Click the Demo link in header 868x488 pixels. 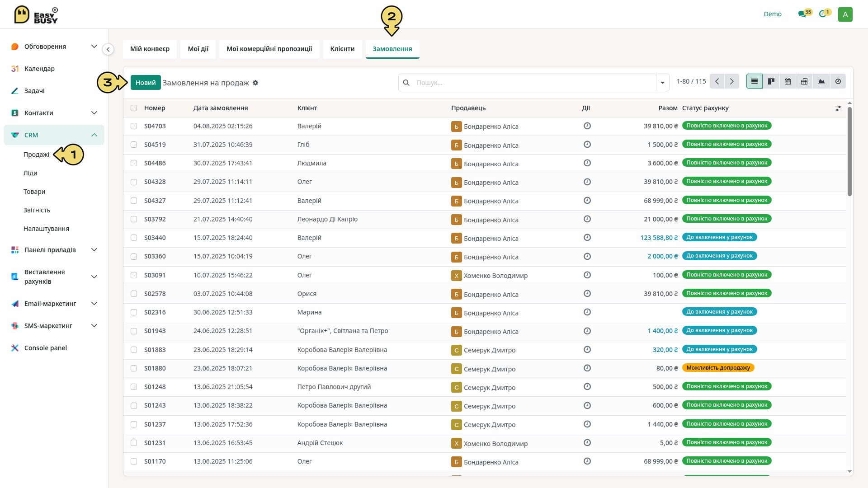pos(773,14)
